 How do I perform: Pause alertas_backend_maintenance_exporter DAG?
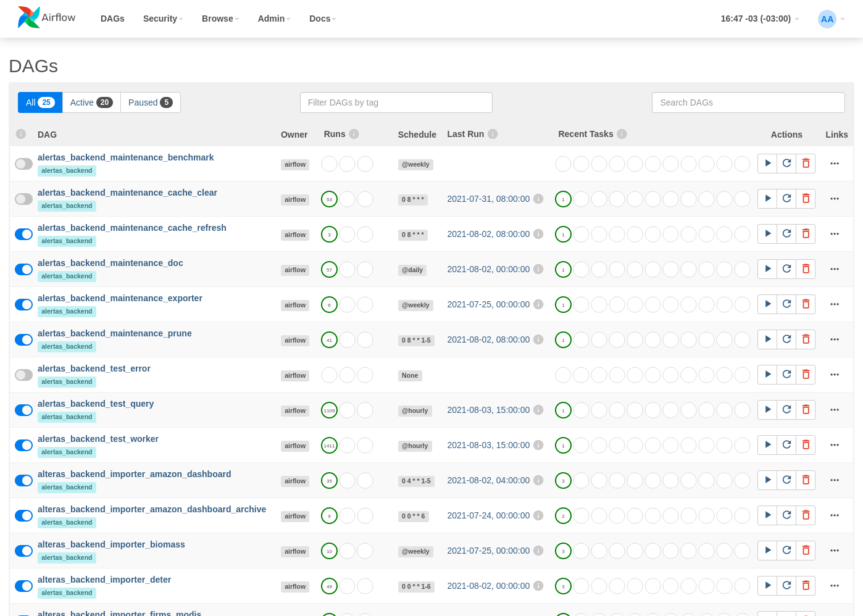click(x=23, y=304)
